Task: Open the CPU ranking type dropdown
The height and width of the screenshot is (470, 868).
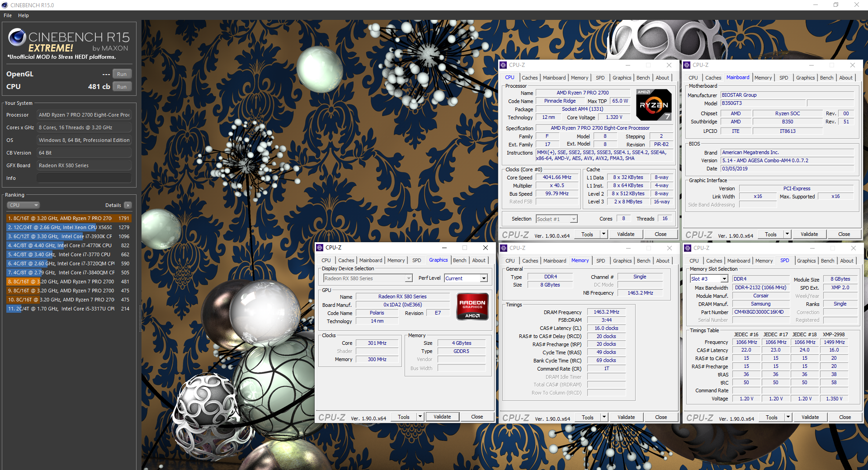Action: (x=23, y=205)
